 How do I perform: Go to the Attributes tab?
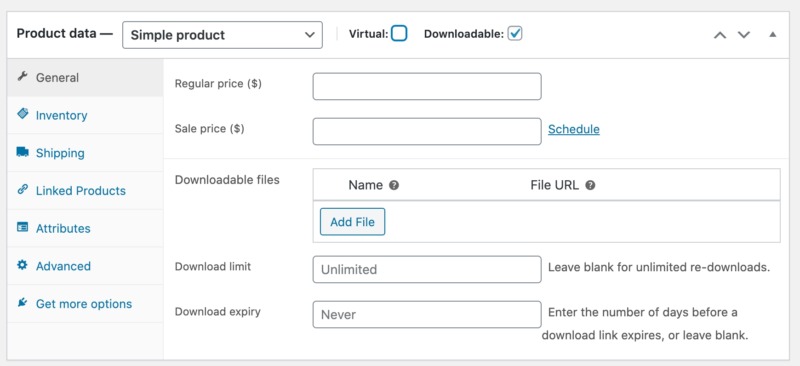pyautogui.click(x=85, y=228)
